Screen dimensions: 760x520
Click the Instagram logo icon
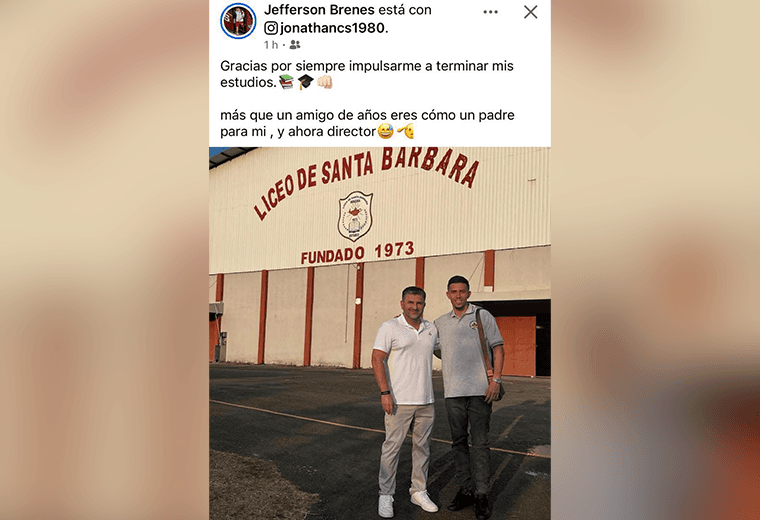pyautogui.click(x=271, y=28)
